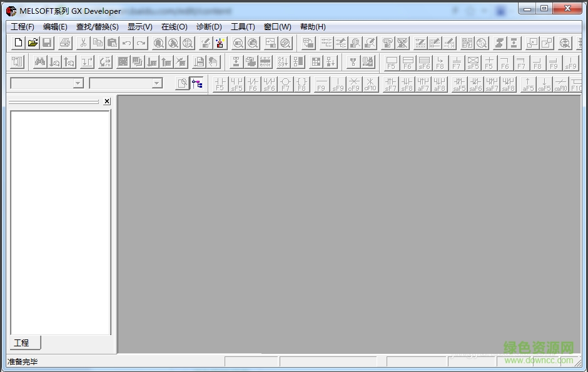The height and width of the screenshot is (372, 588).
Task: Open the 诊断(D) menu
Action: 208,27
